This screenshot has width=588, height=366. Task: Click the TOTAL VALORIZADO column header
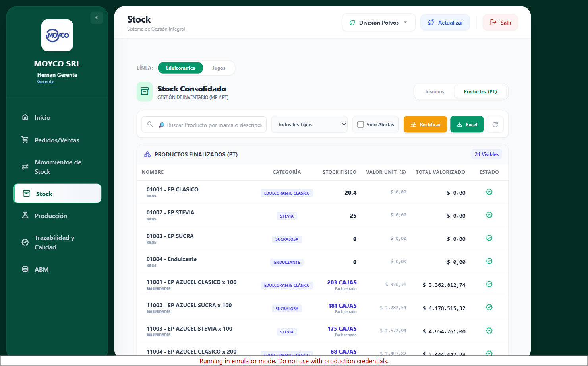440,172
